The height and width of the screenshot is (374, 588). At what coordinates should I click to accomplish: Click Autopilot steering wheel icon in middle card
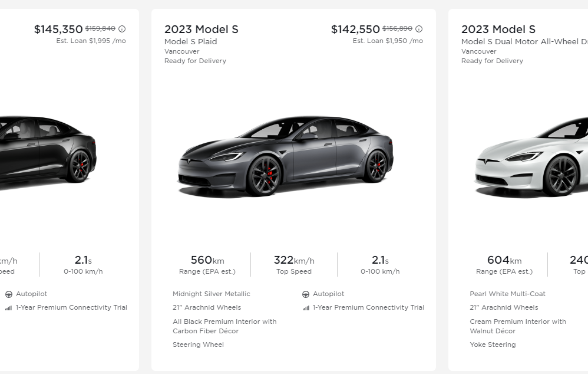306,294
